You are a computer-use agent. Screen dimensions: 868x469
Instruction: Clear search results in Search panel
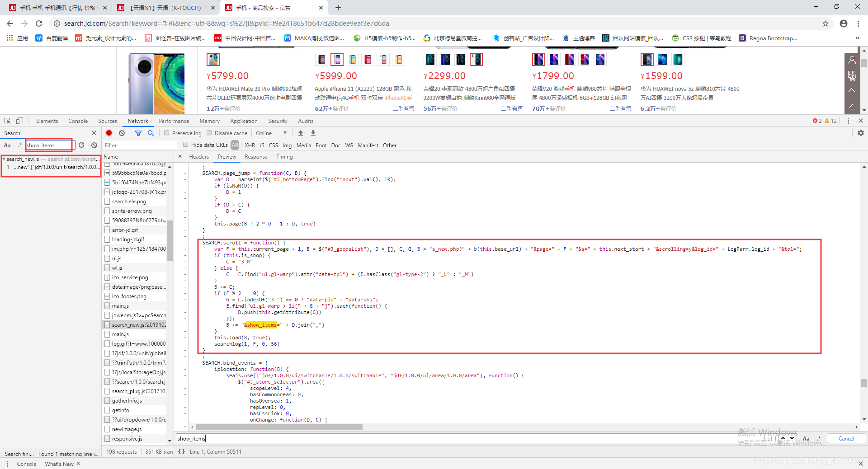pyautogui.click(x=94, y=145)
